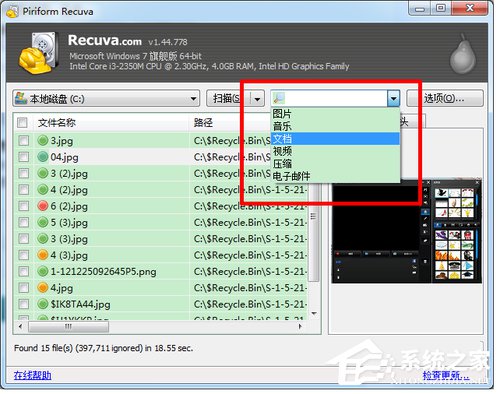
Task: Select 视频 in the filter list
Action: pyautogui.click(x=335, y=151)
